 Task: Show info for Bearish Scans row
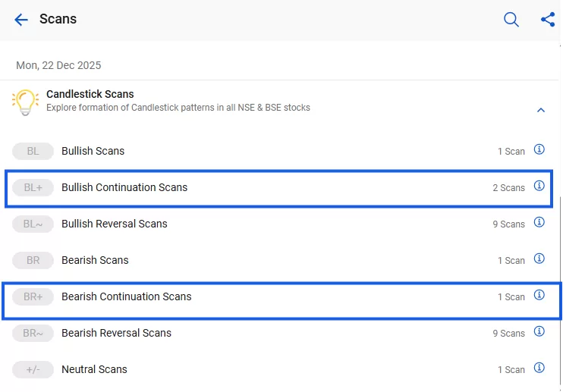point(539,259)
